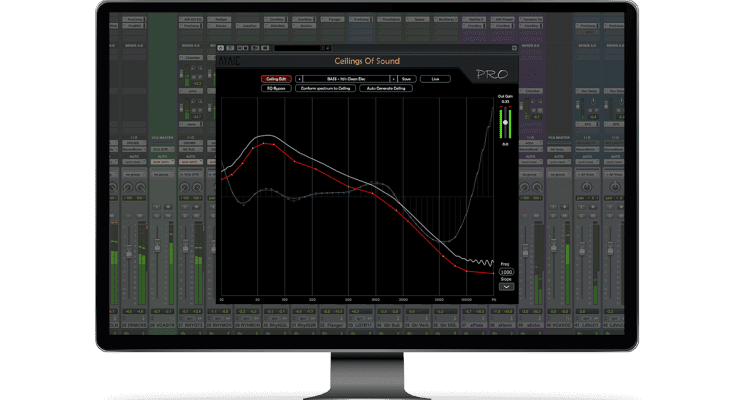735x400 pixels.
Task: Toggle the EQ Bypass button
Action: point(277,88)
